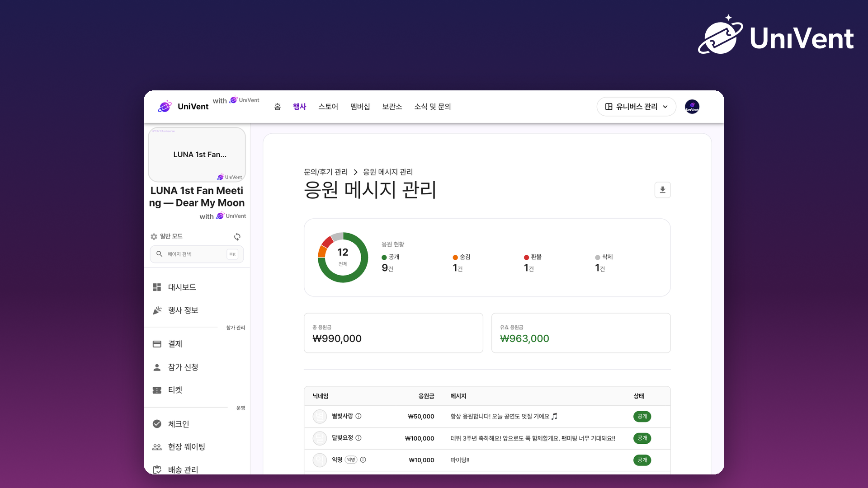868x488 pixels.
Task: Click the gear icon beside 일반 모드
Action: (x=154, y=236)
